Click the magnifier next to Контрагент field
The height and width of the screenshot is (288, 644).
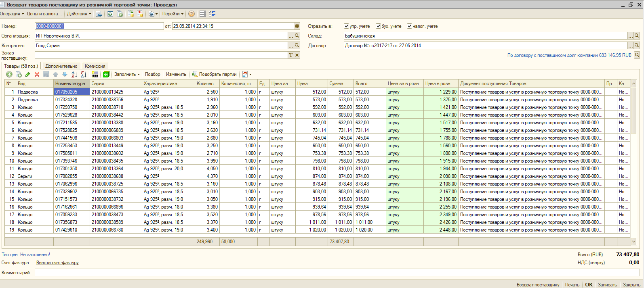(297, 46)
